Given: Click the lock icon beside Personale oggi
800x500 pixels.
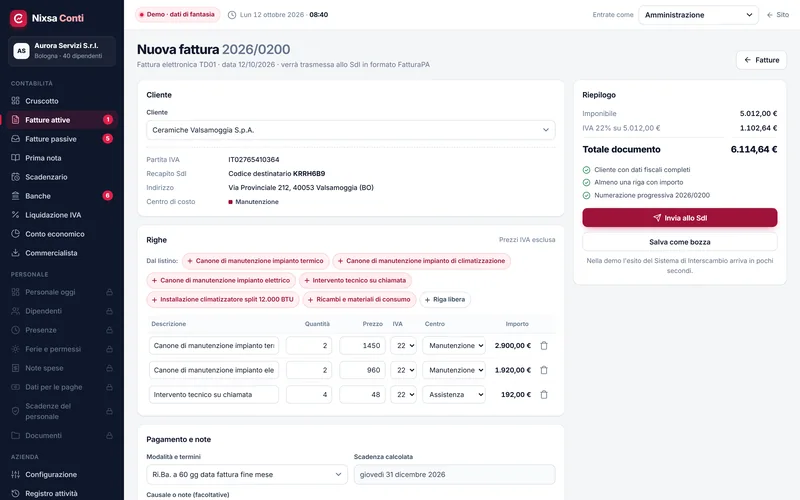Looking at the screenshot, I should pos(109,292).
